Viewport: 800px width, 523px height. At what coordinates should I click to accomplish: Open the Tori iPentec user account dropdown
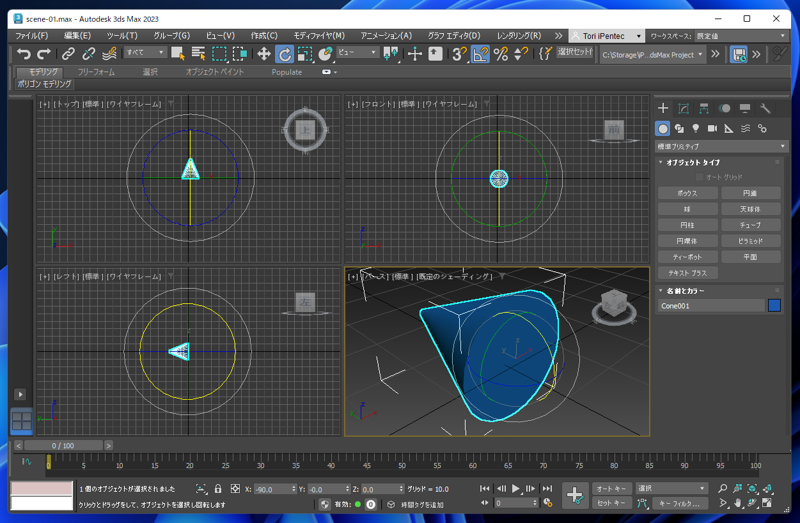[x=606, y=36]
